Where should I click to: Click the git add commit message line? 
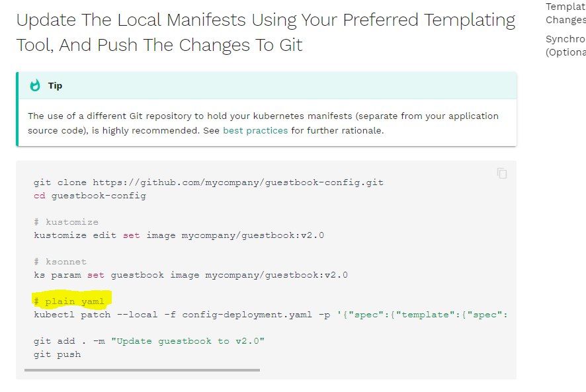point(149,341)
